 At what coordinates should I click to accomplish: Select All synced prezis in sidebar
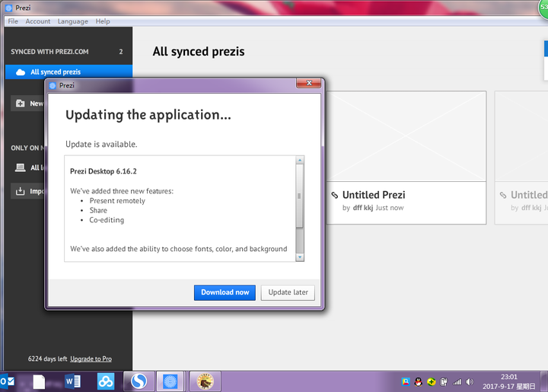coord(68,72)
